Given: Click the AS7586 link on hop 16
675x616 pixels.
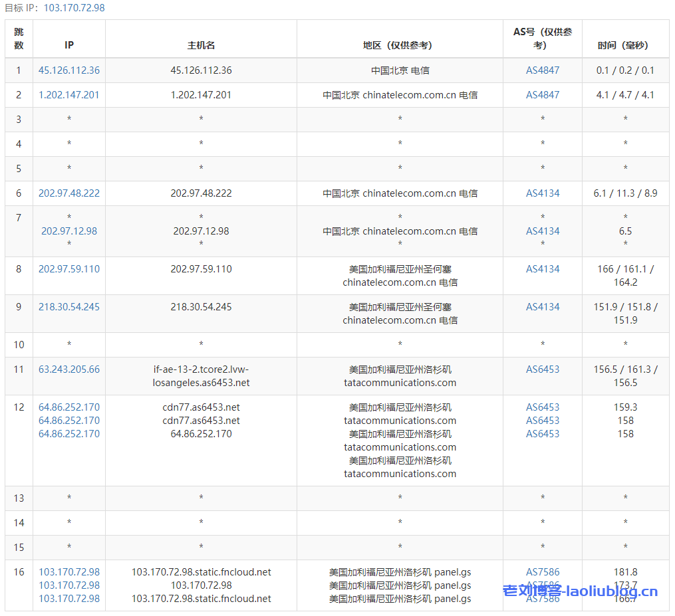Looking at the screenshot, I should (x=542, y=571).
